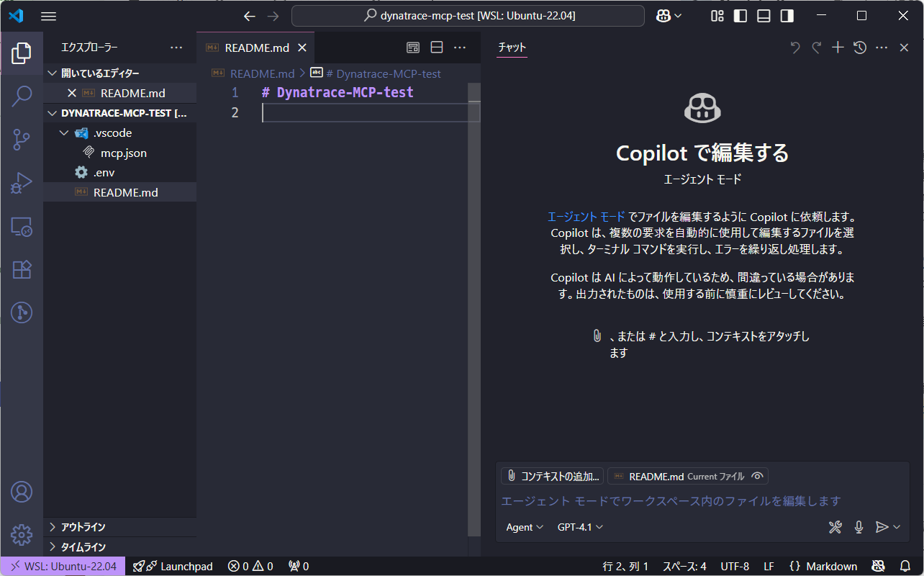Viewport: 924px width, 576px height.
Task: Send the chat message
Action: (882, 527)
